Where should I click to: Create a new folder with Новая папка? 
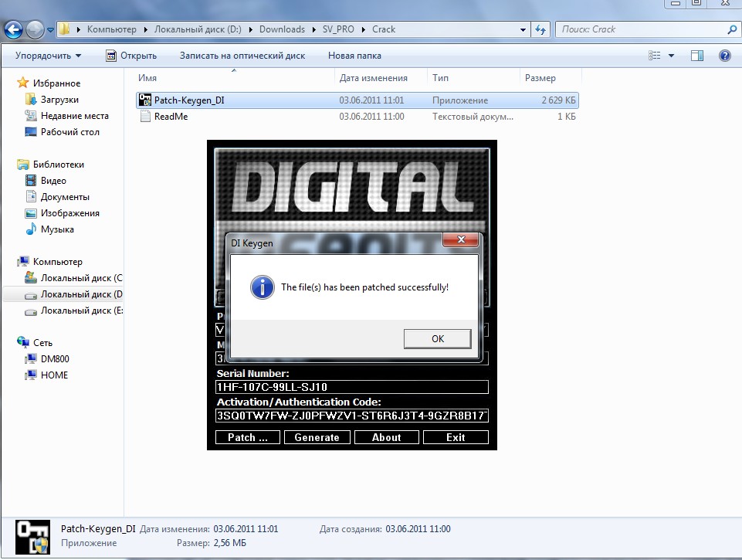[x=354, y=56]
